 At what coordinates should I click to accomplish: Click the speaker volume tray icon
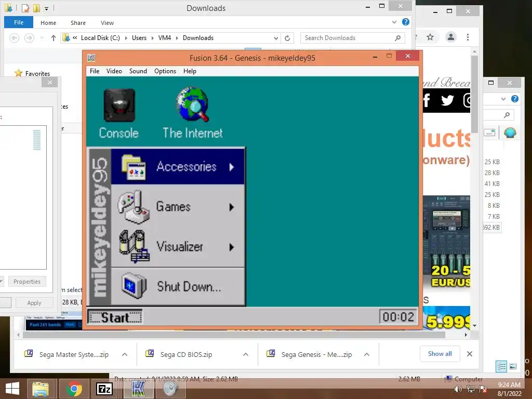[458, 389]
